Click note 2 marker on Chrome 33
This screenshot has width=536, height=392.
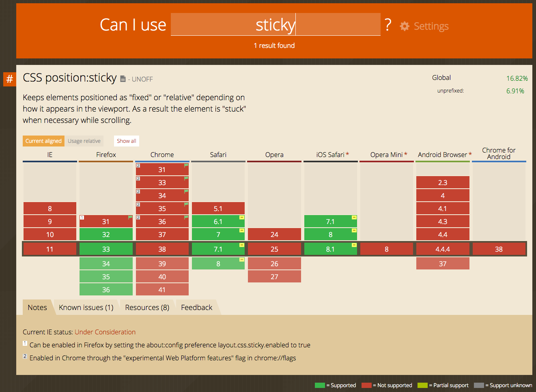click(138, 179)
